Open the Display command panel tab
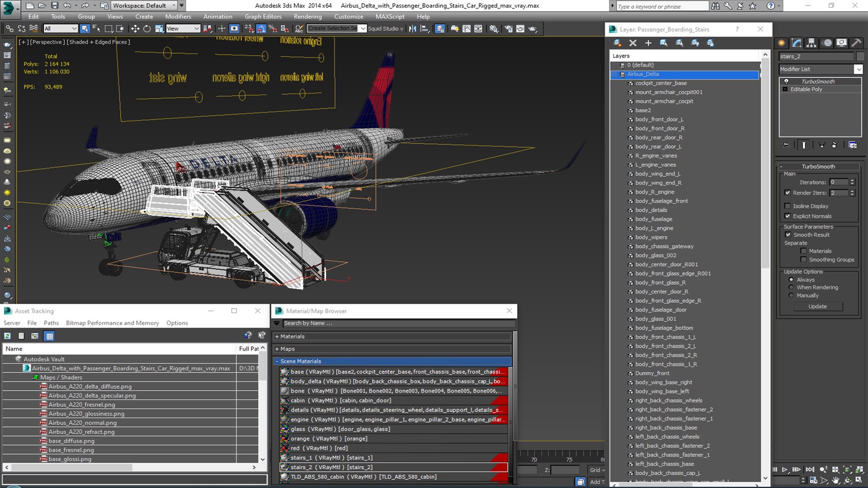868x488 pixels. (x=841, y=43)
